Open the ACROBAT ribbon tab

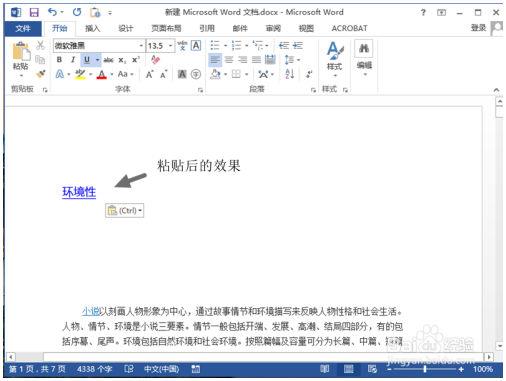click(349, 29)
